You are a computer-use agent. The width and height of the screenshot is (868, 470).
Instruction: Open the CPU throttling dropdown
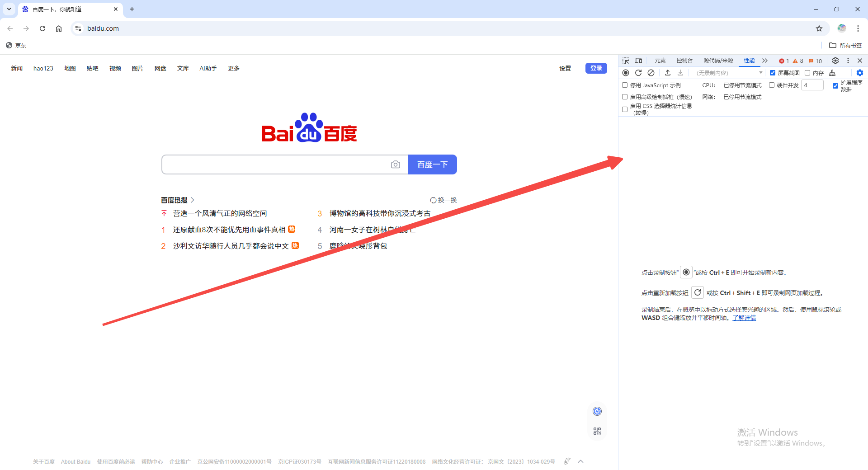click(742, 85)
